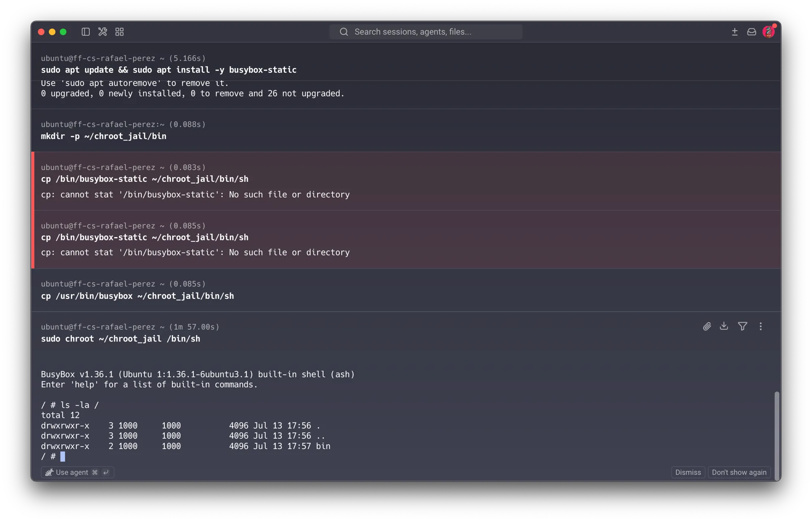Open the grid layout icon
The height and width of the screenshot is (522, 812).
(x=119, y=32)
